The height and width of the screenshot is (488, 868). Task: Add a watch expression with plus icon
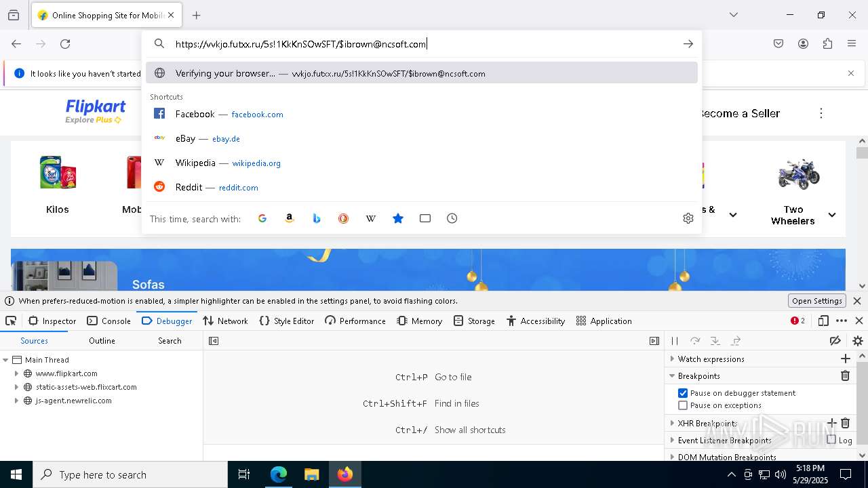pos(845,359)
